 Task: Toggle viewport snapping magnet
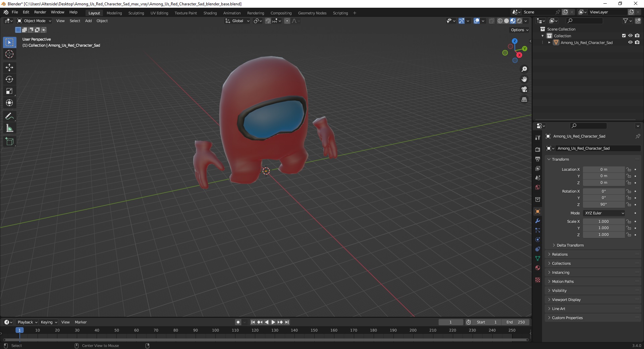(x=268, y=21)
